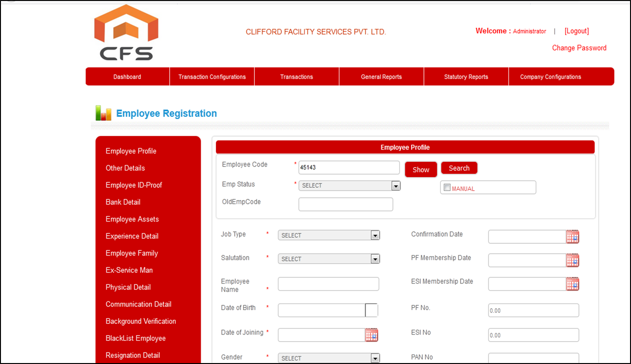Open Employee ID-Proof section
631x364 pixels.
point(134,185)
